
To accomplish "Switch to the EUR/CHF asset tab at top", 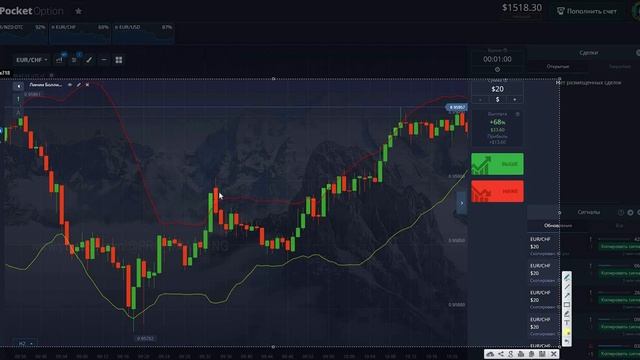I will [x=80, y=33].
